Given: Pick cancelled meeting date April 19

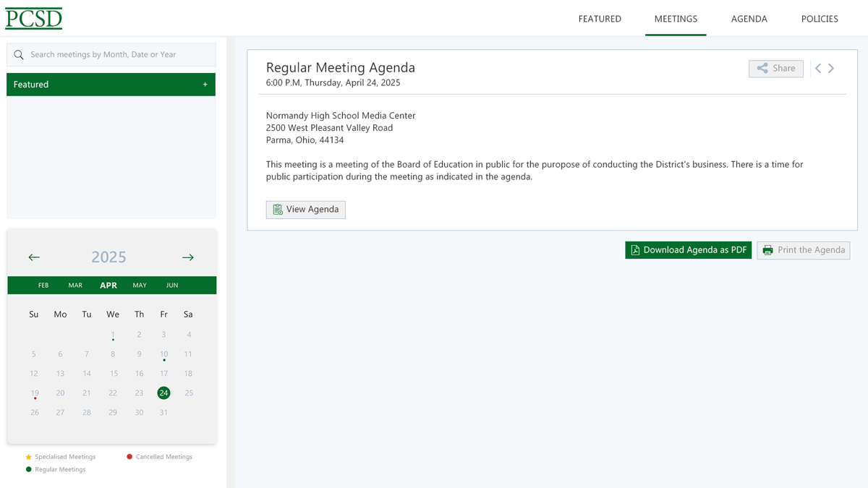Looking at the screenshot, I should pos(34,393).
